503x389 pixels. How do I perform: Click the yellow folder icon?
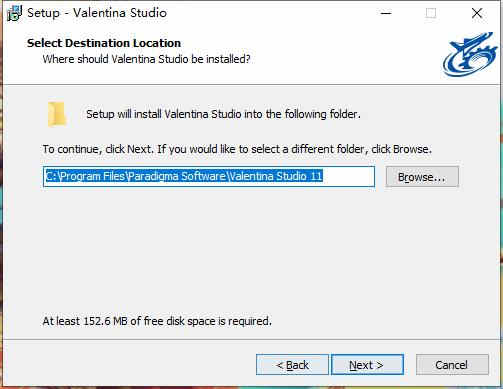coord(57,114)
